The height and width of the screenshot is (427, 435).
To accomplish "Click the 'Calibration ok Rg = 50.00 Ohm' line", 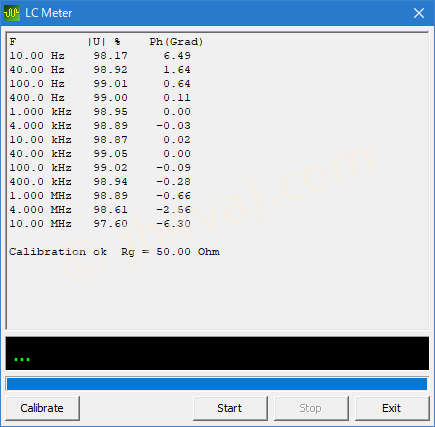I will pos(114,252).
